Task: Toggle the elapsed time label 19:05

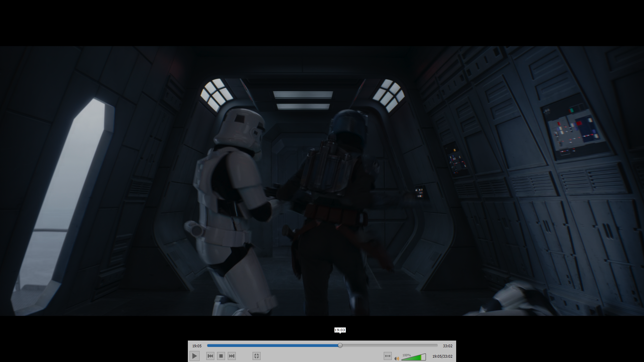Action: tap(197, 346)
